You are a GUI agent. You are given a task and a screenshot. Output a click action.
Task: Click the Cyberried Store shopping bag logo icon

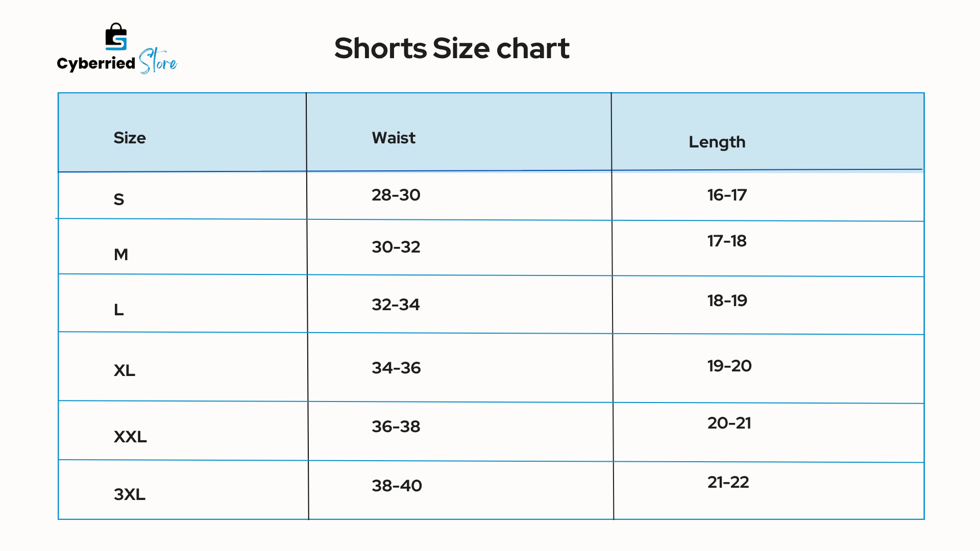(116, 37)
